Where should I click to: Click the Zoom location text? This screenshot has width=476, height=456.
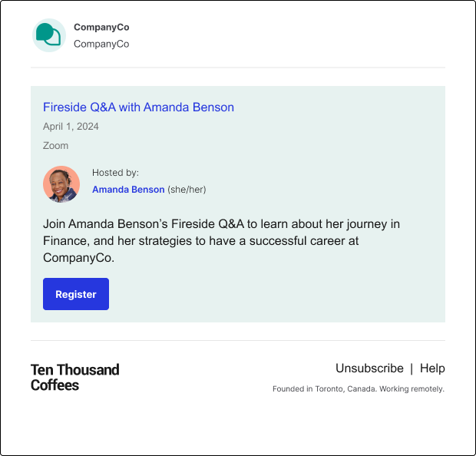(55, 146)
